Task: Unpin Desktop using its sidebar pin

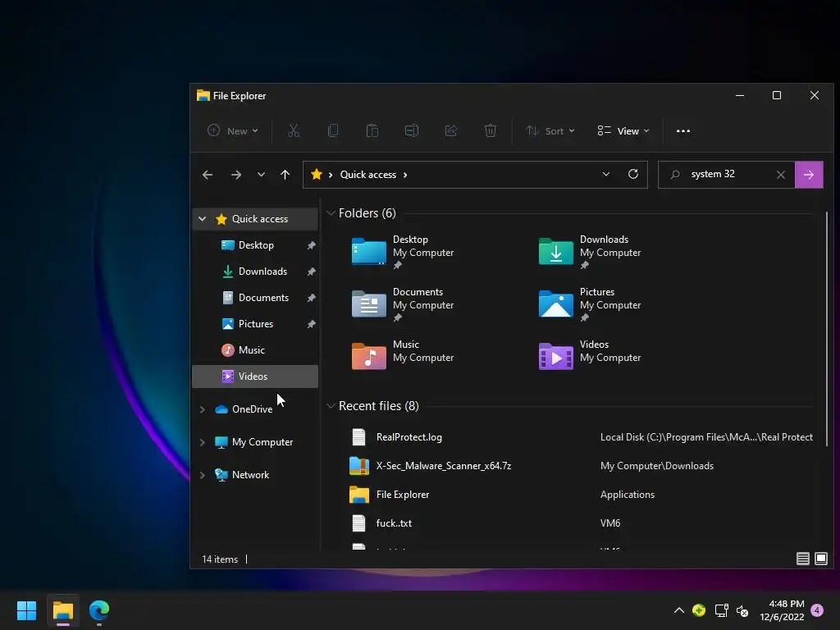Action: pyautogui.click(x=311, y=245)
